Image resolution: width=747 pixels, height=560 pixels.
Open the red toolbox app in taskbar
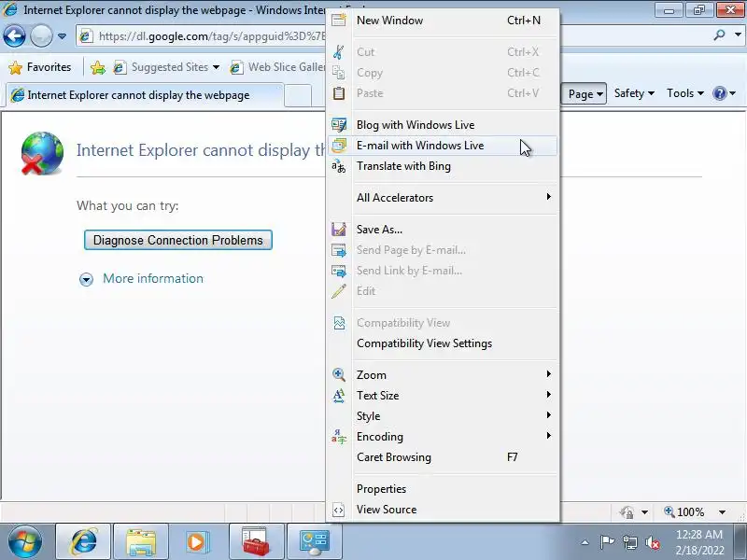(256, 541)
